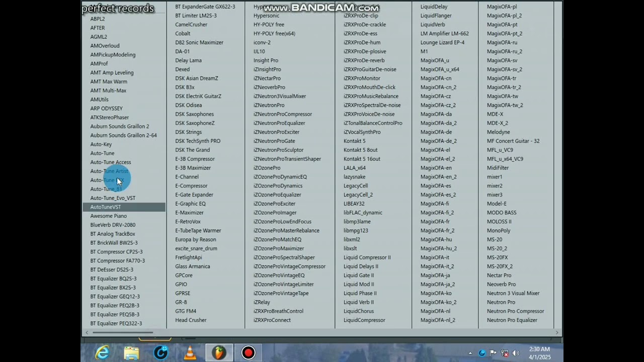This screenshot has height=362, width=644.
Task: Choose iZNectarPro plugin
Action: pos(267,78)
